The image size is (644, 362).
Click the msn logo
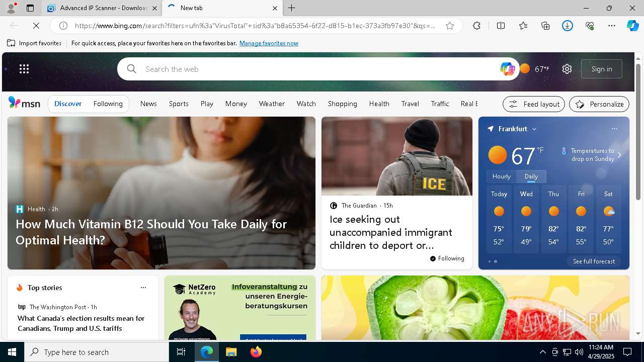coord(24,103)
